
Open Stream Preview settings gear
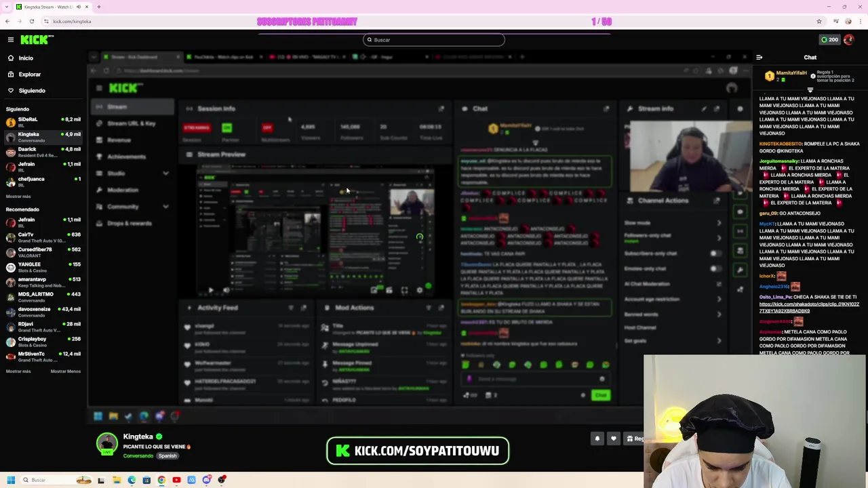tap(420, 290)
